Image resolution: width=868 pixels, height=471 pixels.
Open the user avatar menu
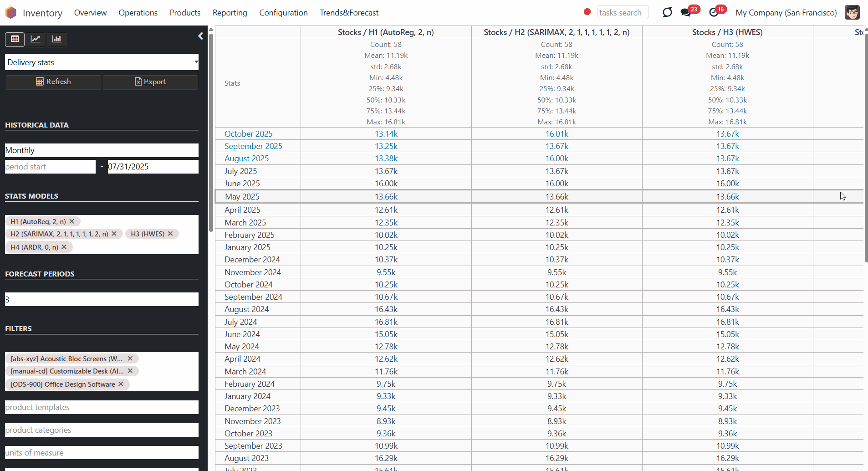click(852, 12)
